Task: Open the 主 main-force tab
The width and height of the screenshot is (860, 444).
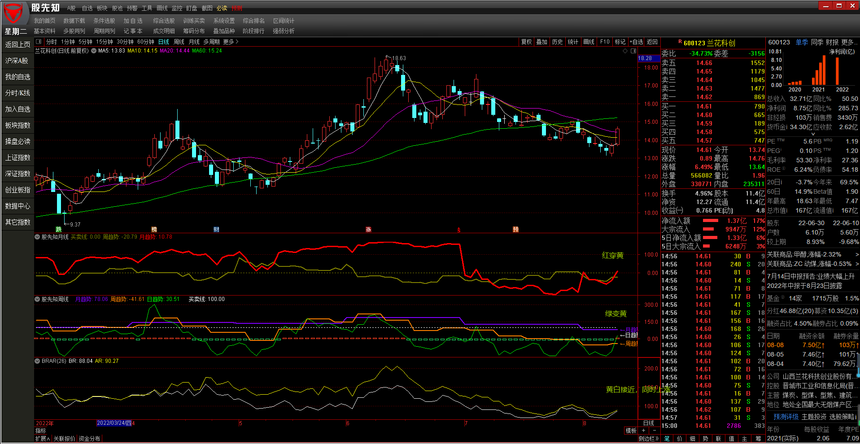Action: [x=744, y=439]
